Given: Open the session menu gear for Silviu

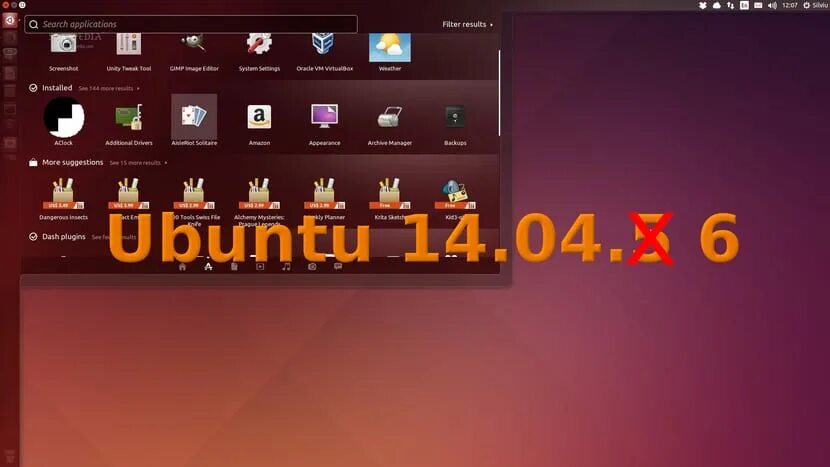Looking at the screenshot, I should point(815,5).
